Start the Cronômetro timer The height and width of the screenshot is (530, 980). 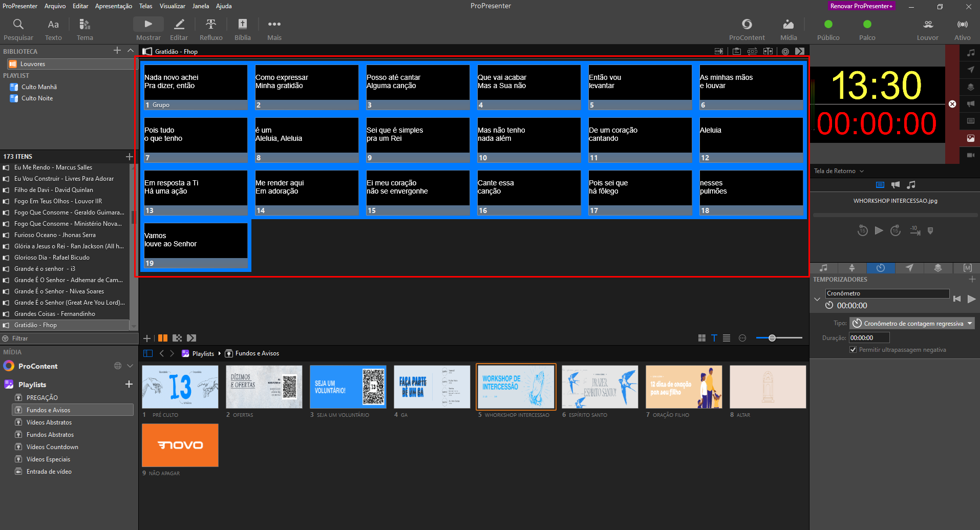(x=971, y=299)
